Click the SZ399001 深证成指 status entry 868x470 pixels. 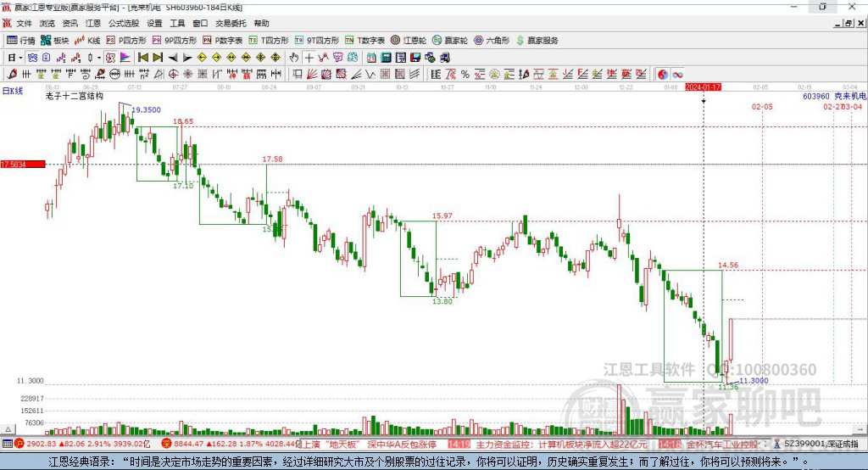(821, 444)
